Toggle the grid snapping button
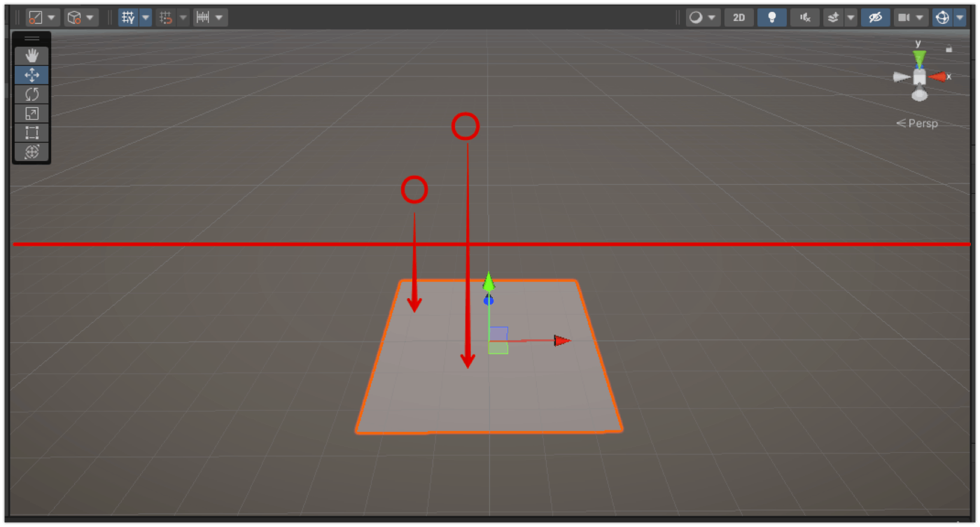This screenshot has height=527, width=980. pyautogui.click(x=166, y=17)
